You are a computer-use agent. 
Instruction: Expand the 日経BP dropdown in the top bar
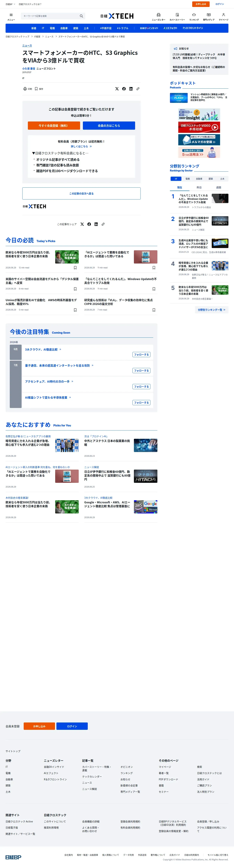pos(10,4)
